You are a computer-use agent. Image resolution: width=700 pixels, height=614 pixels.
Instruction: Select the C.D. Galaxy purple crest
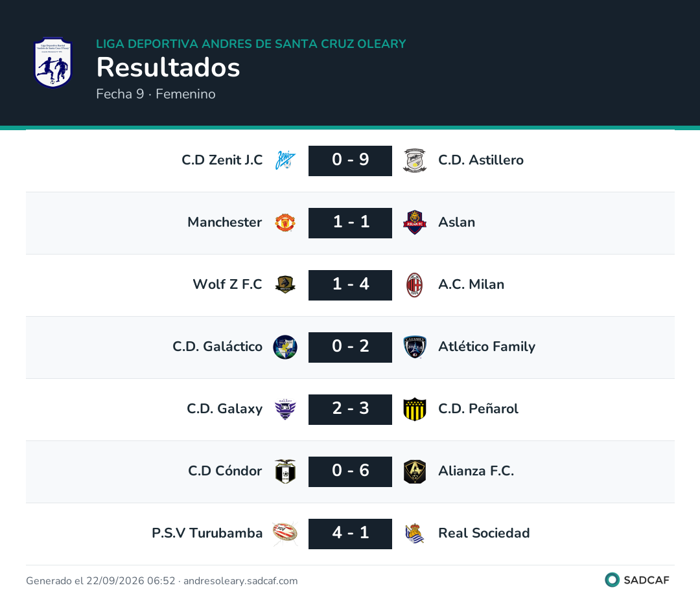coord(285,409)
